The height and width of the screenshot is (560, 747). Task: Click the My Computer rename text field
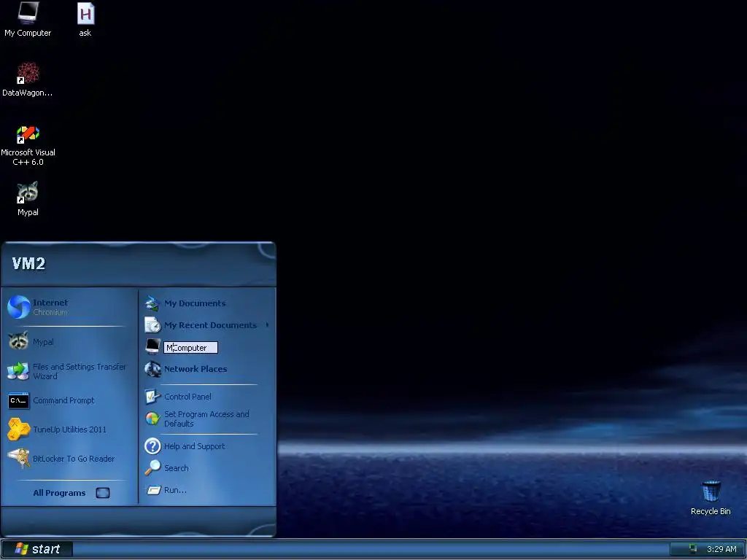point(190,348)
